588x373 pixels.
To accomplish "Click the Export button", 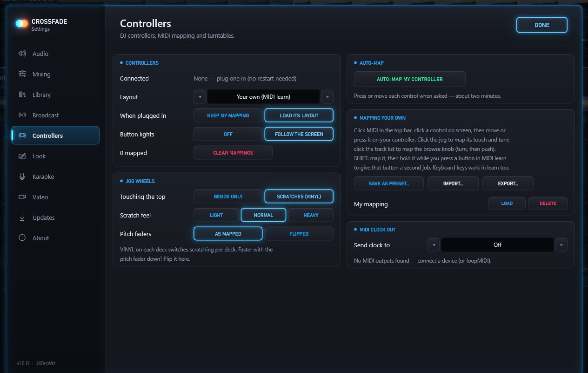I will pos(508,183).
